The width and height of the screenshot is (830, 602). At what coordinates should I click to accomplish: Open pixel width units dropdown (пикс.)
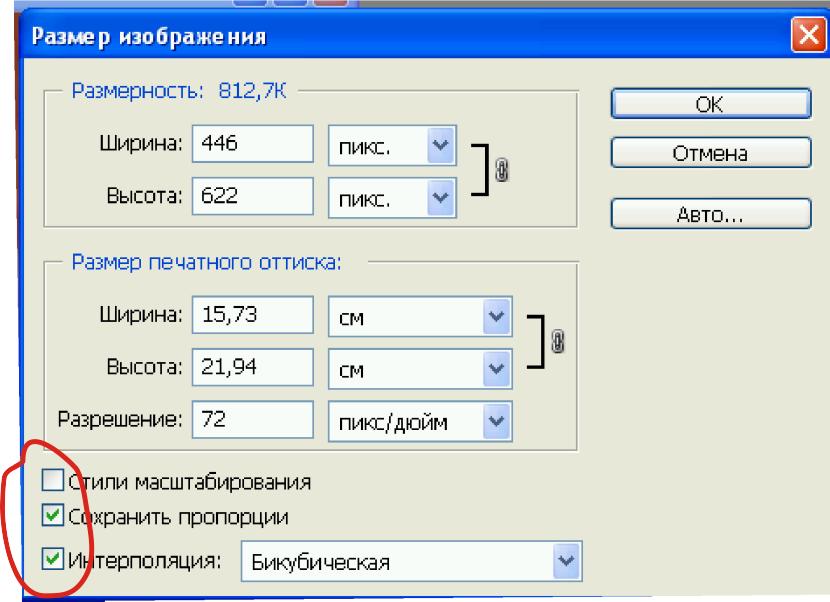[x=392, y=146]
